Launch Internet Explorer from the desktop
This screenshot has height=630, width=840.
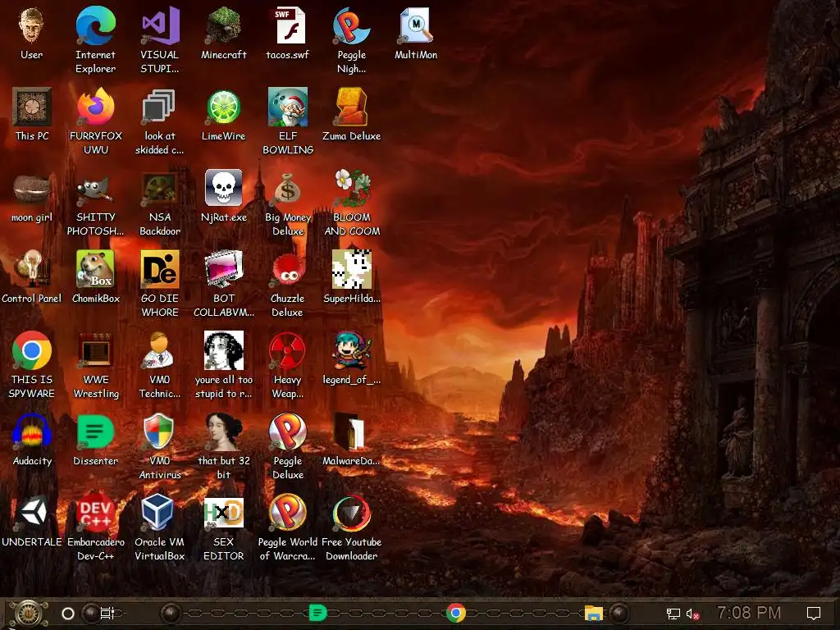click(96, 25)
